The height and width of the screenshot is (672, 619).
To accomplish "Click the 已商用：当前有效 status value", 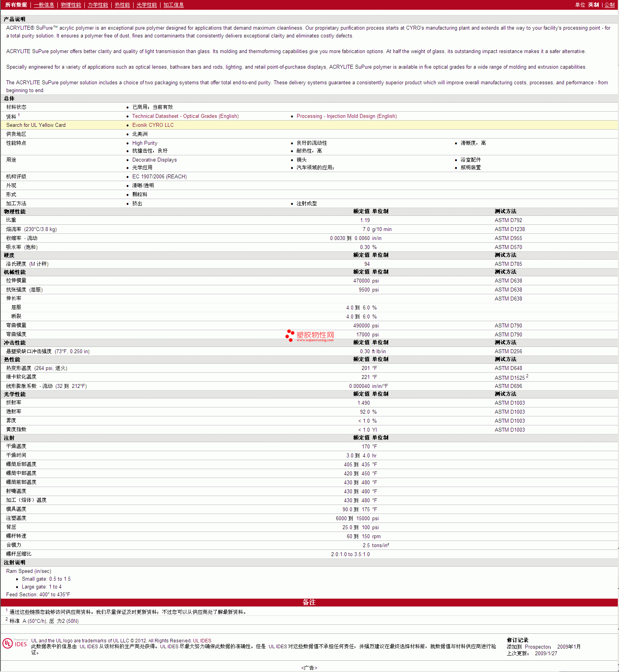I will [x=152, y=107].
